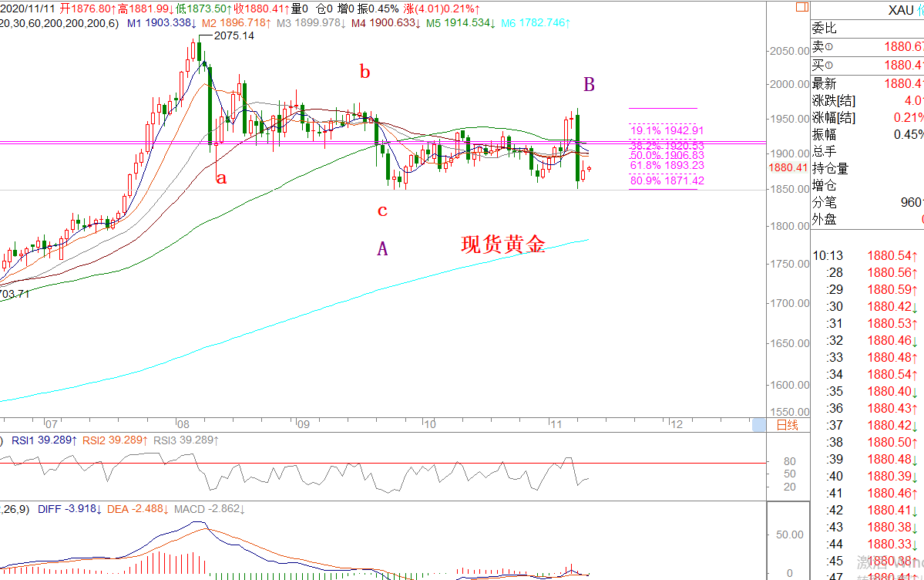Screen dimensions: 924x580
Task: Click the 持仓量 open interest row
Action: point(868,169)
